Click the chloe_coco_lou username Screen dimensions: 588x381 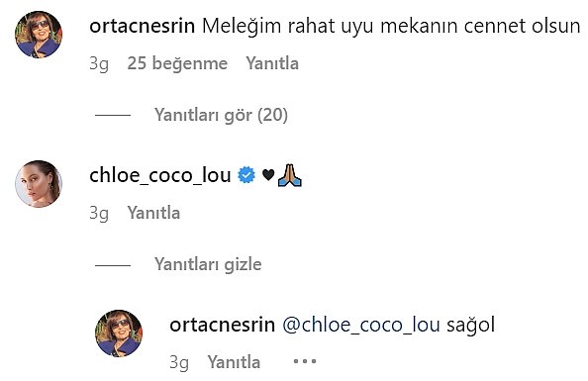[160, 175]
